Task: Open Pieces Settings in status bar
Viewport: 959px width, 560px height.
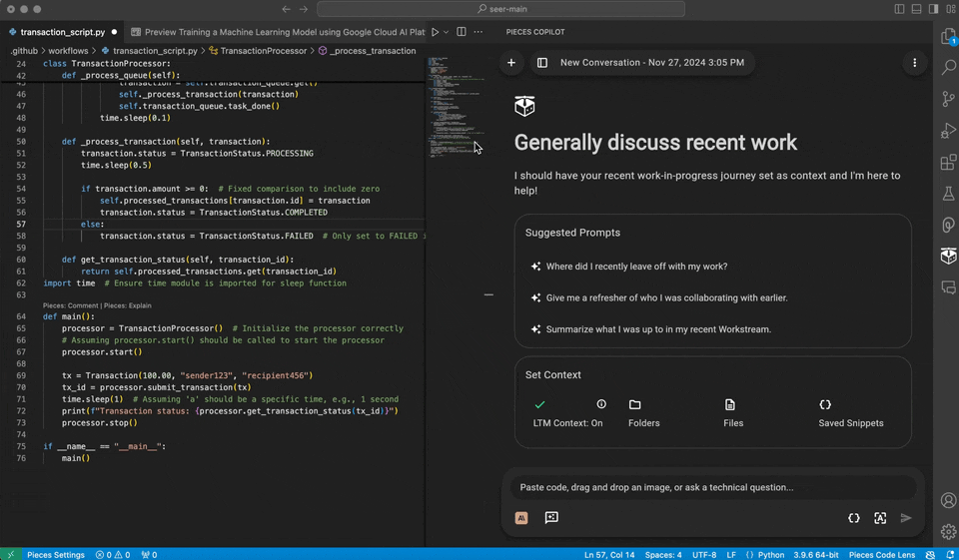Action: click(56, 554)
